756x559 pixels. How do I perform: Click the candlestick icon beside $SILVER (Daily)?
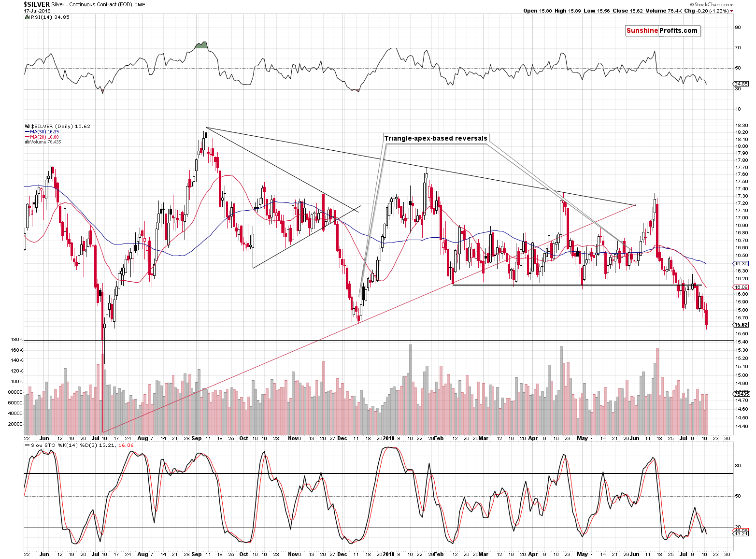point(27,126)
